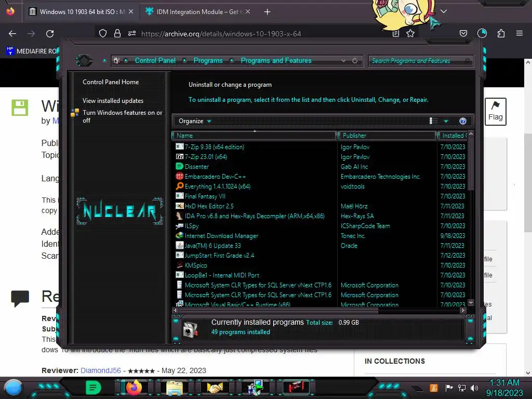
Task: Sort by the Publisher column header
Action: click(x=387, y=136)
